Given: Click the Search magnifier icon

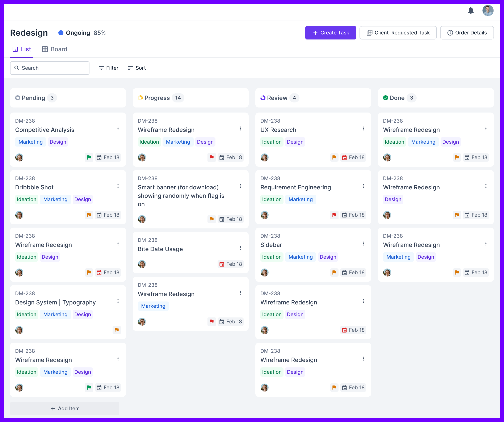Looking at the screenshot, I should click(17, 68).
